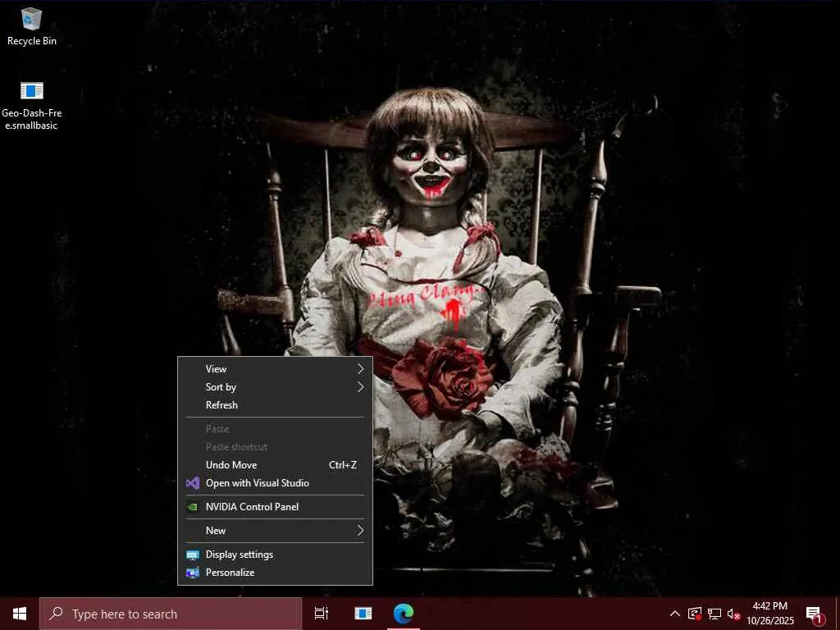This screenshot has height=630, width=840.
Task: Click the NVIDIA logo icon in menu
Action: (x=192, y=507)
